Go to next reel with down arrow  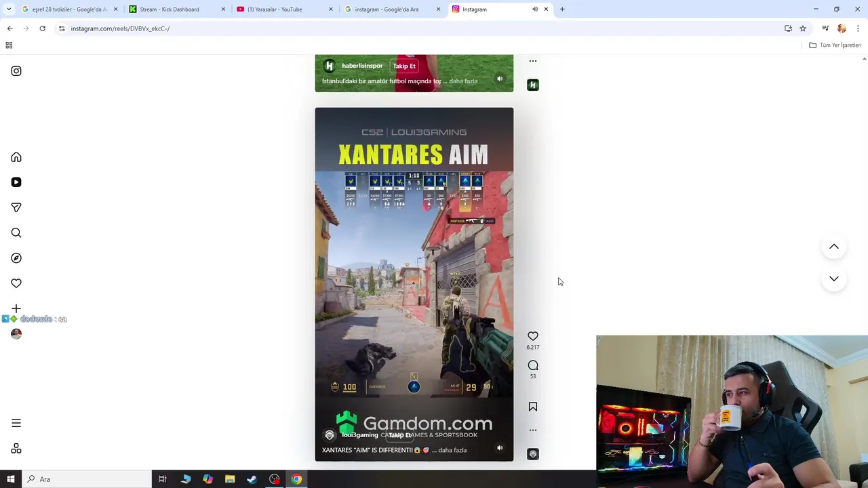pyautogui.click(x=834, y=279)
